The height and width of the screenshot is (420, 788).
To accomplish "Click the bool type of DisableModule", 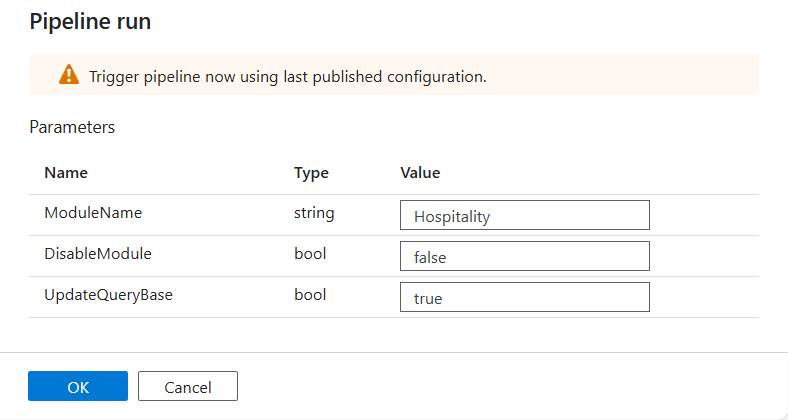I will (x=310, y=254).
